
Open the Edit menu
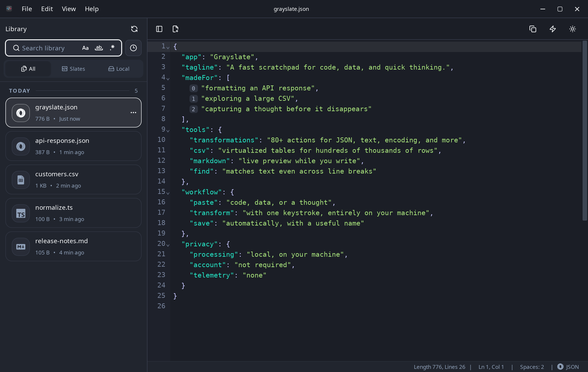click(x=47, y=9)
